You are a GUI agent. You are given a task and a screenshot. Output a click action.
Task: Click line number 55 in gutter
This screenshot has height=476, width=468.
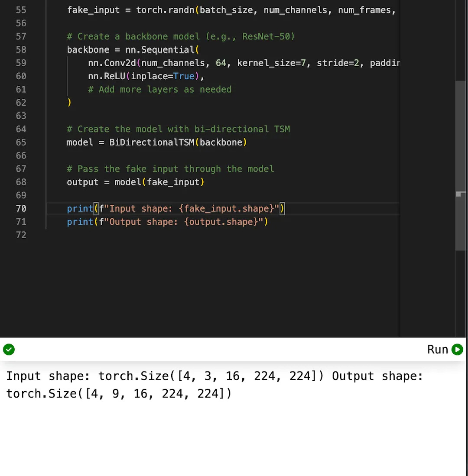tap(21, 10)
